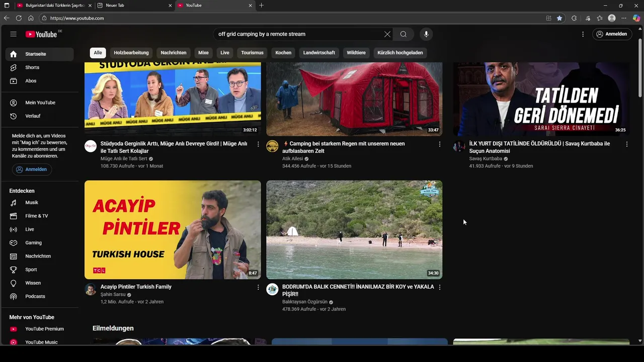Select the Kürzlich hochgeladen filter chip
Screen dimensions: 644x362
[x=400, y=53]
